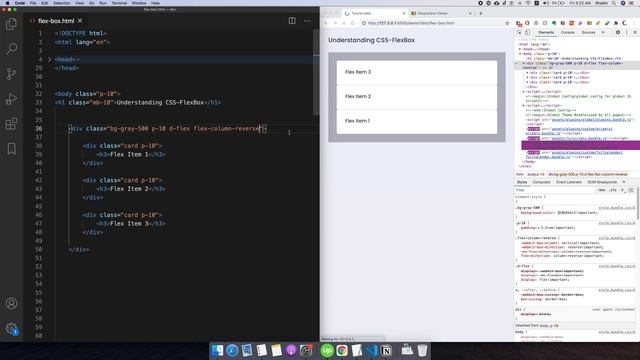This screenshot has height=360, width=640.
Task: Collapse the body node in DOM tree
Action: click(520, 54)
